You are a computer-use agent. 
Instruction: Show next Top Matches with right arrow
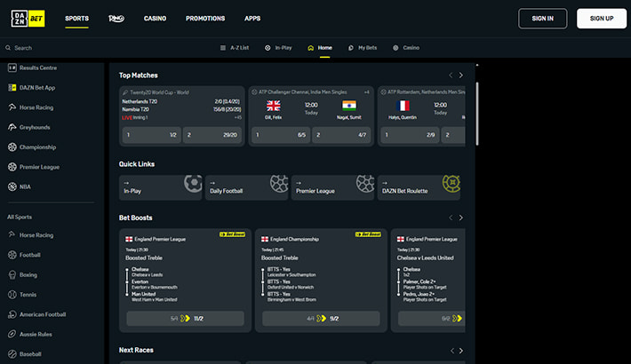pyautogui.click(x=461, y=75)
